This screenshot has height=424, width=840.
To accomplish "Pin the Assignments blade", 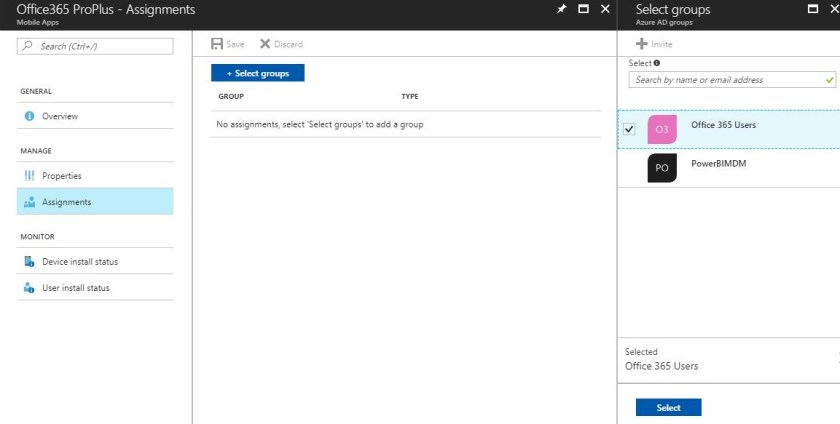I will (561, 9).
